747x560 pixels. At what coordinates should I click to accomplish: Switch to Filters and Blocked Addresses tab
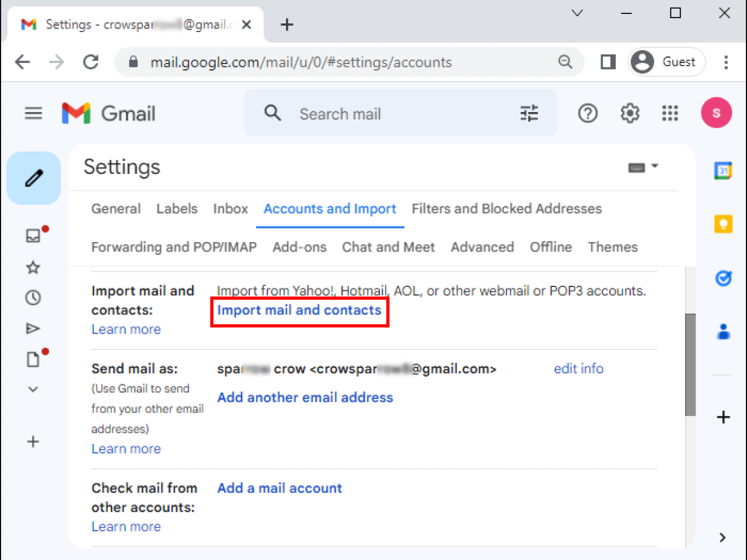pyautogui.click(x=507, y=208)
